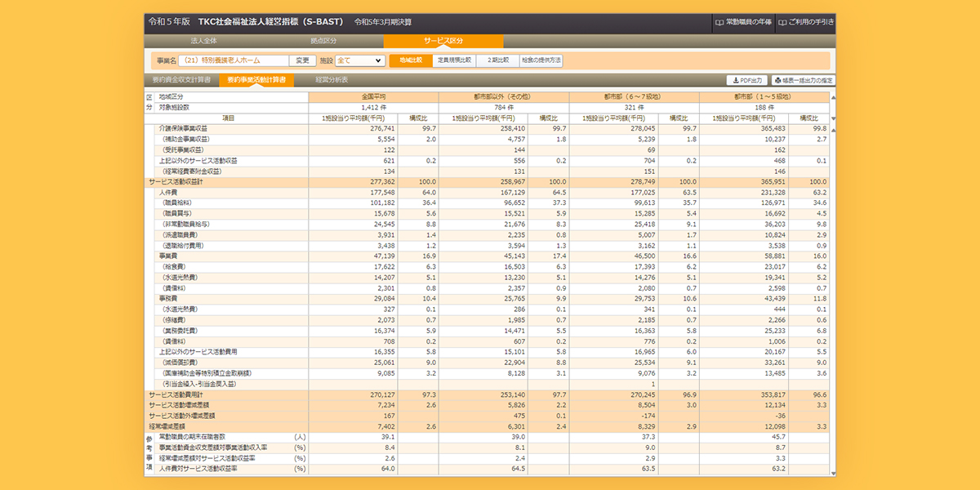Click value 188 件 facility count
Viewport: 980px width, 490px height.
coord(764,108)
